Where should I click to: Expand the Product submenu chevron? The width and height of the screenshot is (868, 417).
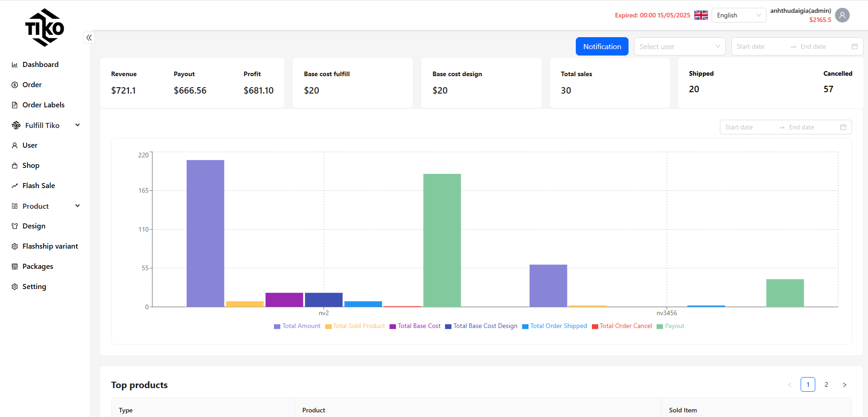pos(78,206)
